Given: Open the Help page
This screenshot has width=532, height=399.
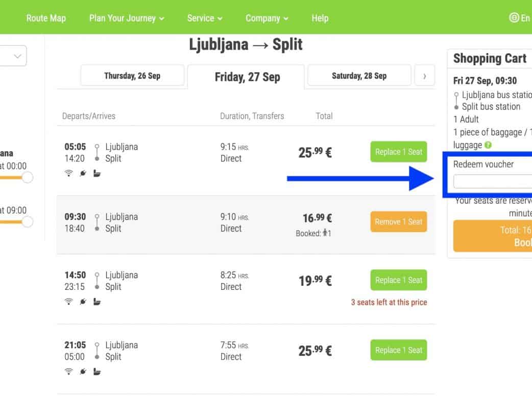Looking at the screenshot, I should pyautogui.click(x=320, y=18).
